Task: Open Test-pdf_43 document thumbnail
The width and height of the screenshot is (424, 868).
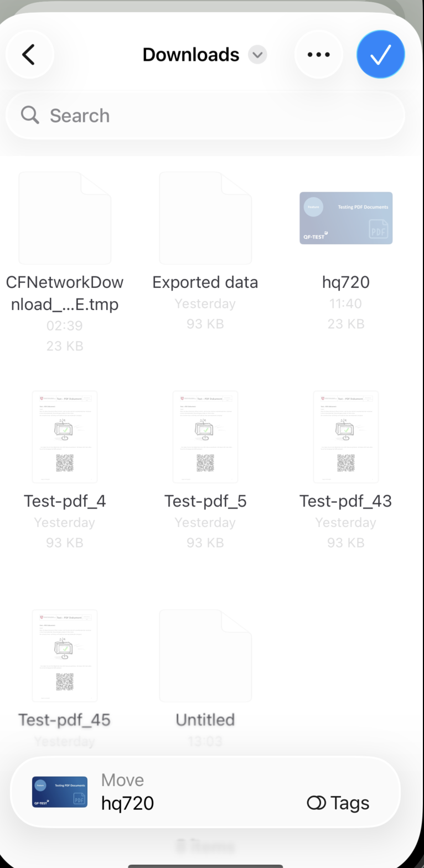Action: coord(346,437)
